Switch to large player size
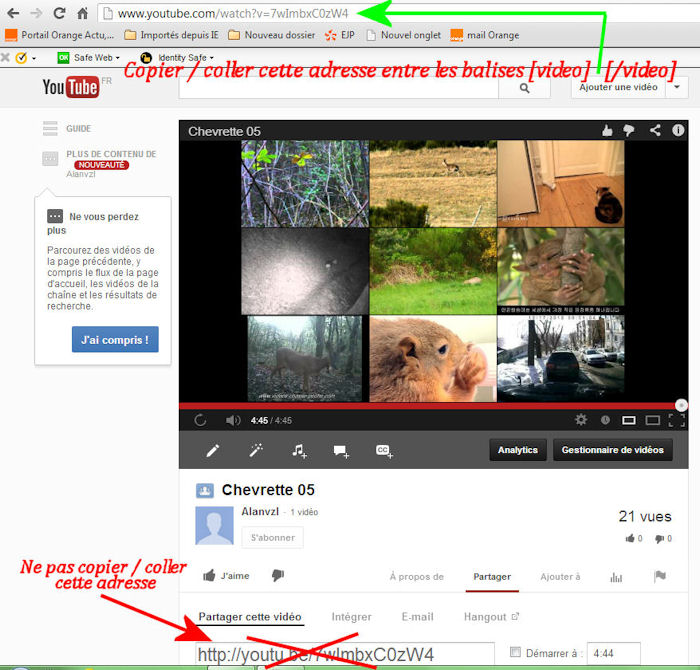Viewport: 700px width, 670px height. tap(652, 420)
